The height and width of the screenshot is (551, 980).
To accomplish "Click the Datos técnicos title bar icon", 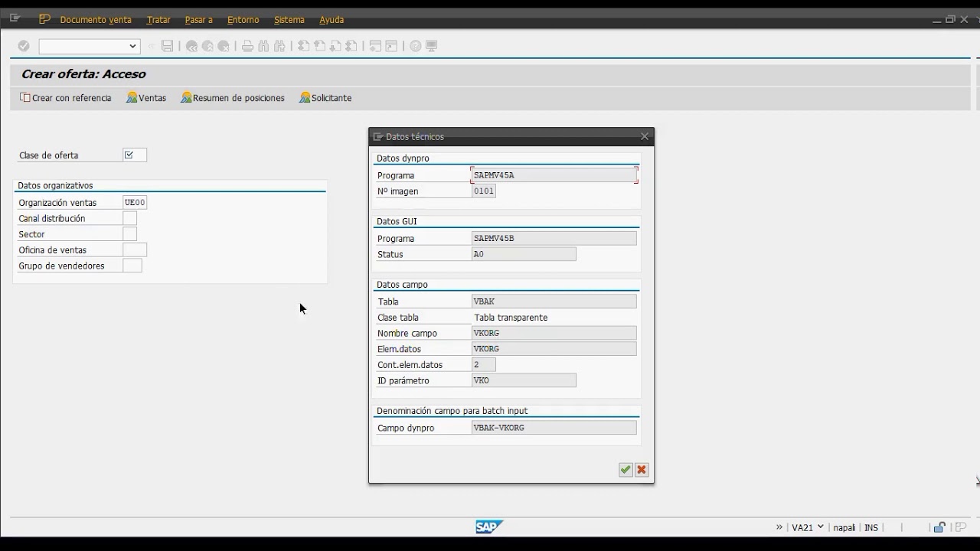I will 377,136.
